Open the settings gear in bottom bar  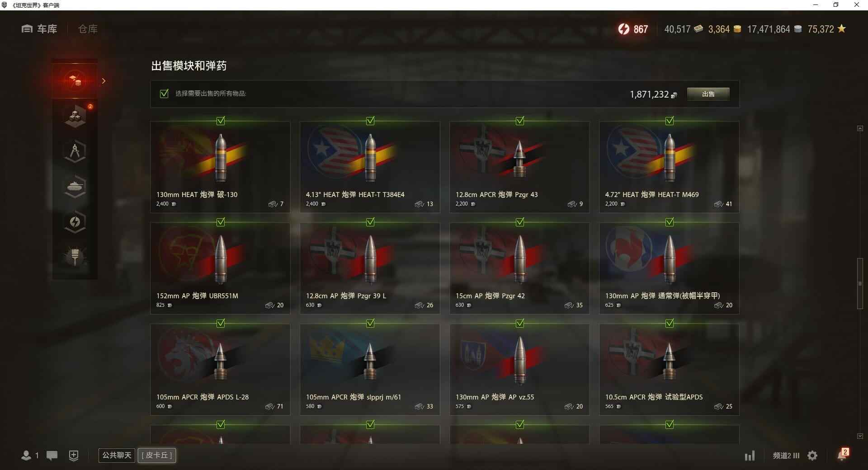pyautogui.click(x=812, y=456)
